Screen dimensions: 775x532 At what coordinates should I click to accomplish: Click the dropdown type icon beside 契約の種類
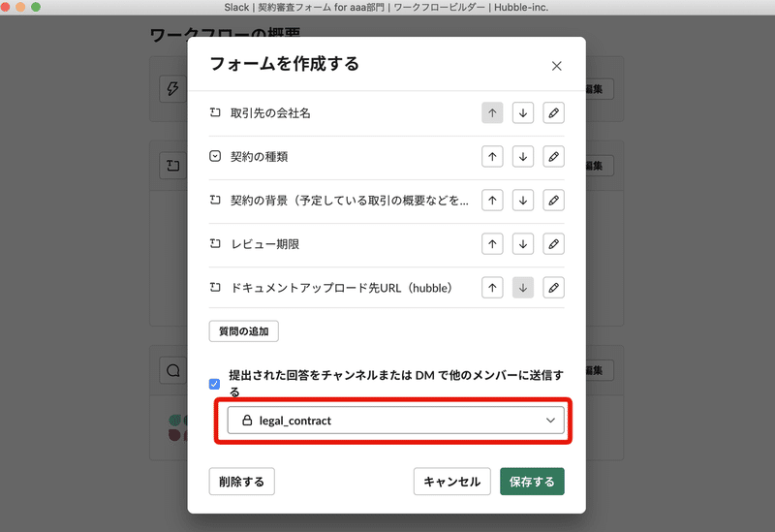(215, 156)
